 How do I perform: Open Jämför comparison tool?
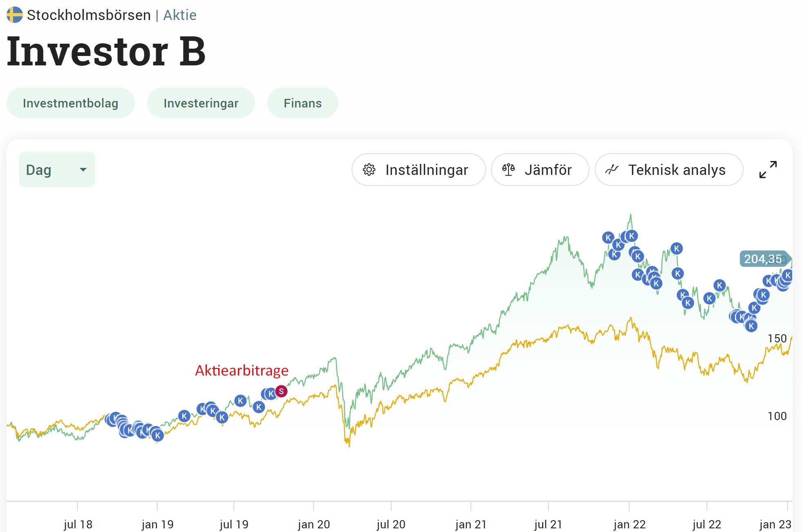click(x=540, y=170)
